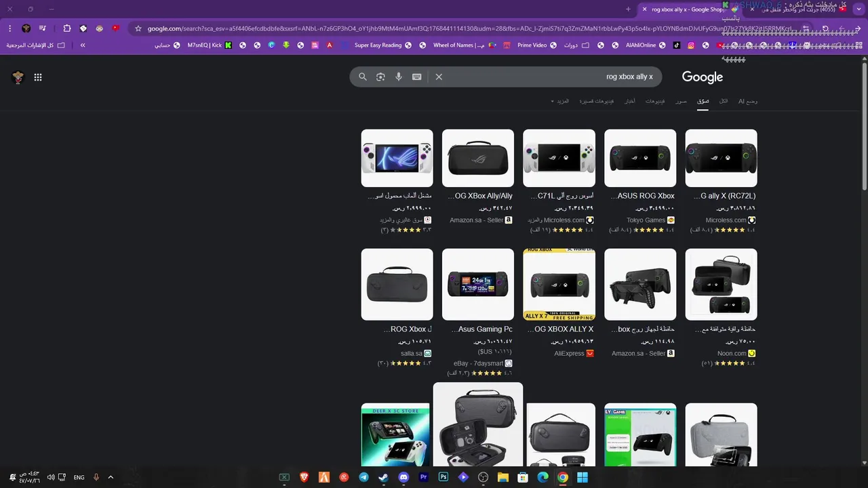The width and height of the screenshot is (868, 488).
Task: Switch to the News tab (أخبار)
Action: point(630,101)
